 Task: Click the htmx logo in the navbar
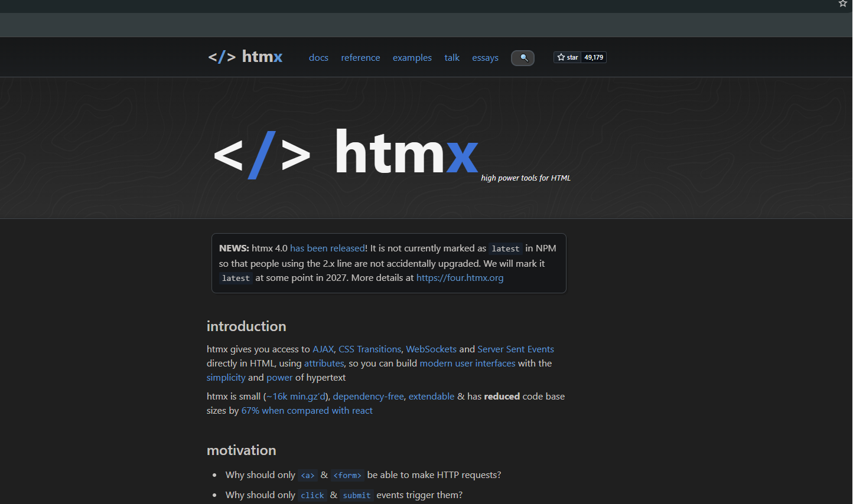click(x=245, y=57)
